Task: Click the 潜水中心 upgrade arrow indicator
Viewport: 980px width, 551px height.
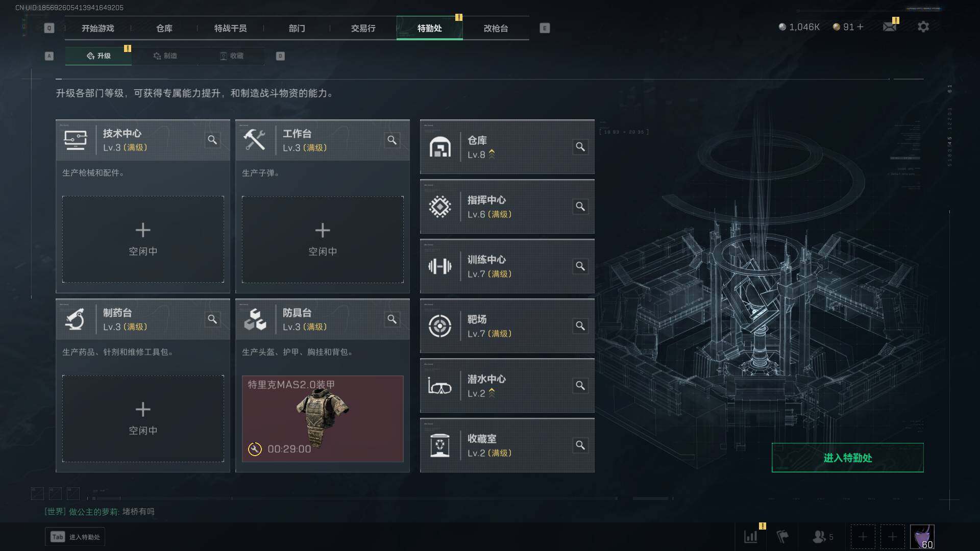Action: click(492, 393)
